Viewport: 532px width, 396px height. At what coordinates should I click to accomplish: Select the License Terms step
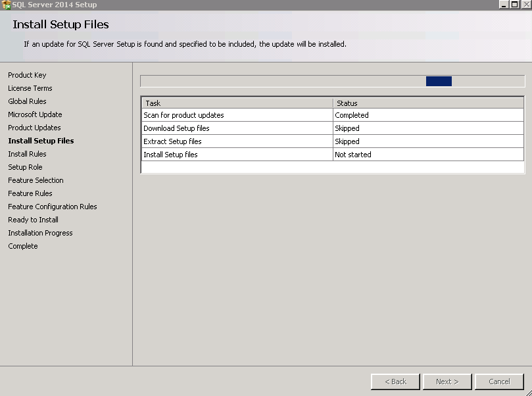coord(30,88)
